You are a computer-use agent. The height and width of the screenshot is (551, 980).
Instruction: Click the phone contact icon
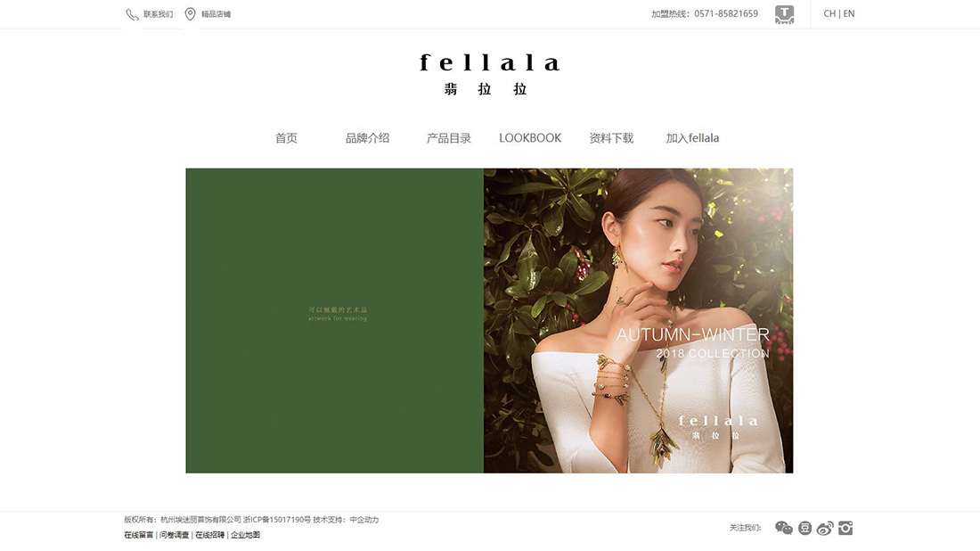pyautogui.click(x=132, y=14)
